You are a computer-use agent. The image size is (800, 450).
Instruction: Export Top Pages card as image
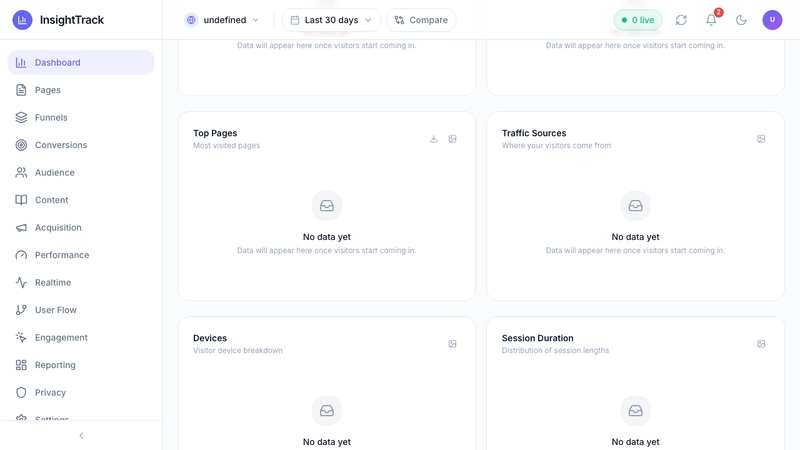click(x=453, y=139)
